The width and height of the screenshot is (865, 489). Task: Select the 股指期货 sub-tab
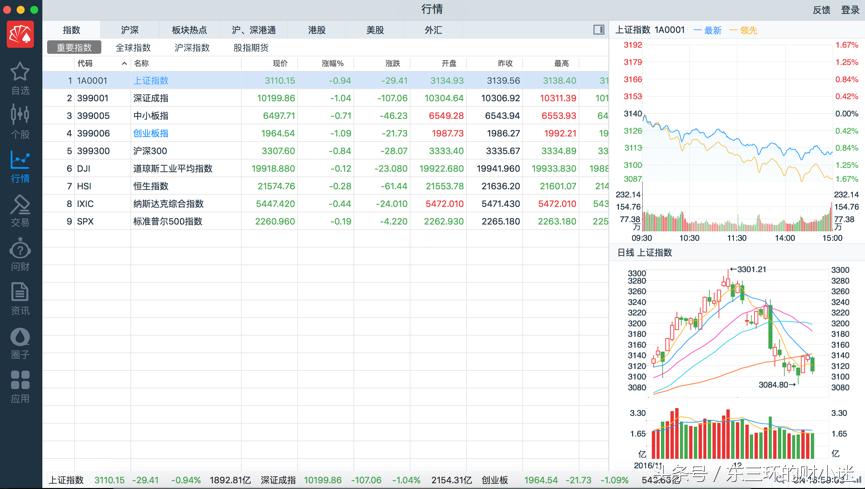[251, 47]
